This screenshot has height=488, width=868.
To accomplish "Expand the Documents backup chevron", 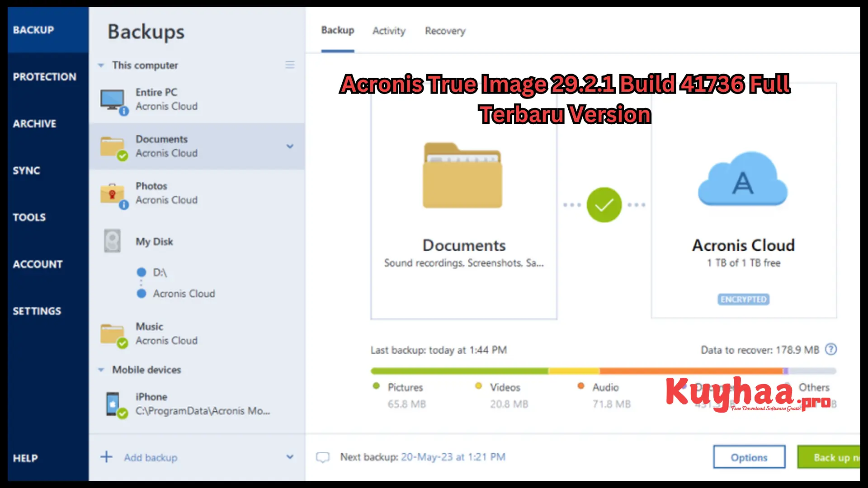I will click(290, 146).
